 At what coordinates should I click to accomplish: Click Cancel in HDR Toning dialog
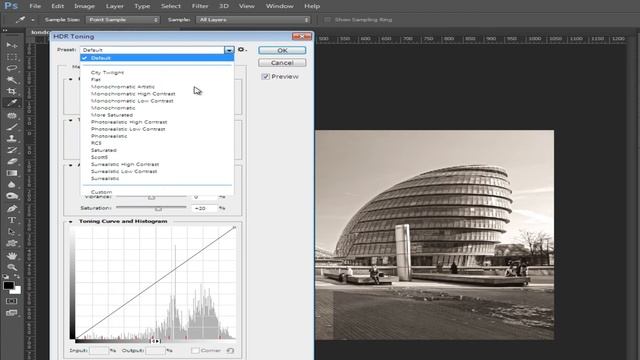click(x=282, y=63)
